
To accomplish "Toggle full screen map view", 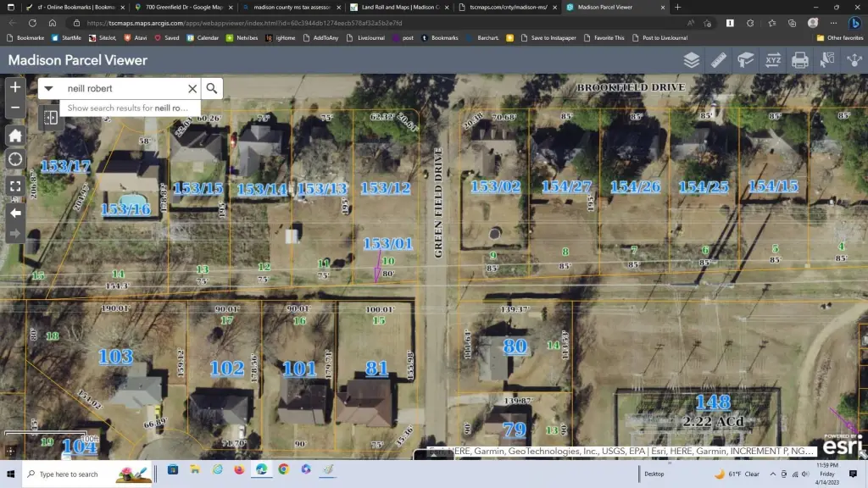I will coord(15,186).
